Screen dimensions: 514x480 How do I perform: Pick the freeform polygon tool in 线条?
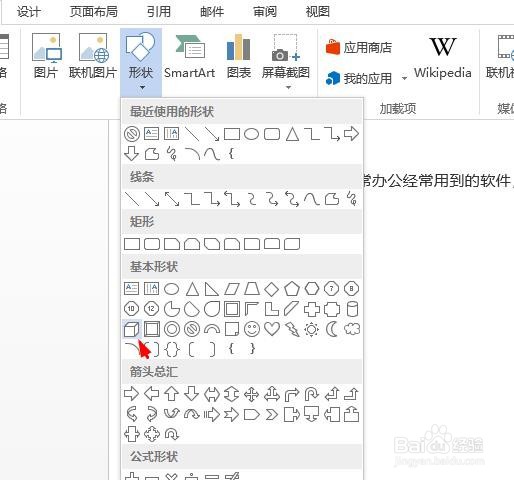tap(332, 199)
